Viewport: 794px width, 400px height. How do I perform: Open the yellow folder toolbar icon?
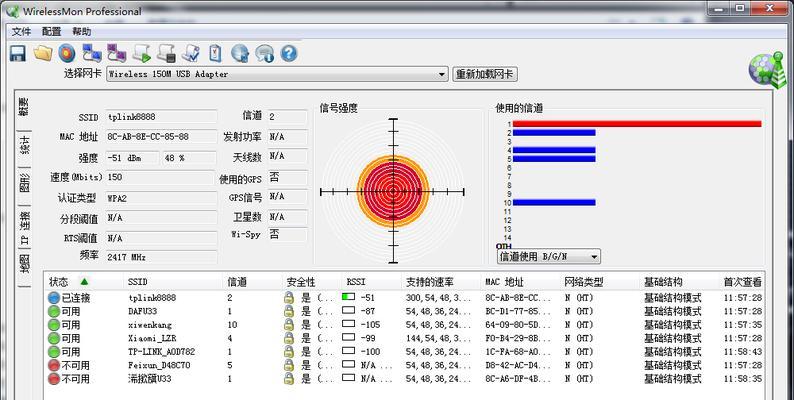[x=43, y=53]
